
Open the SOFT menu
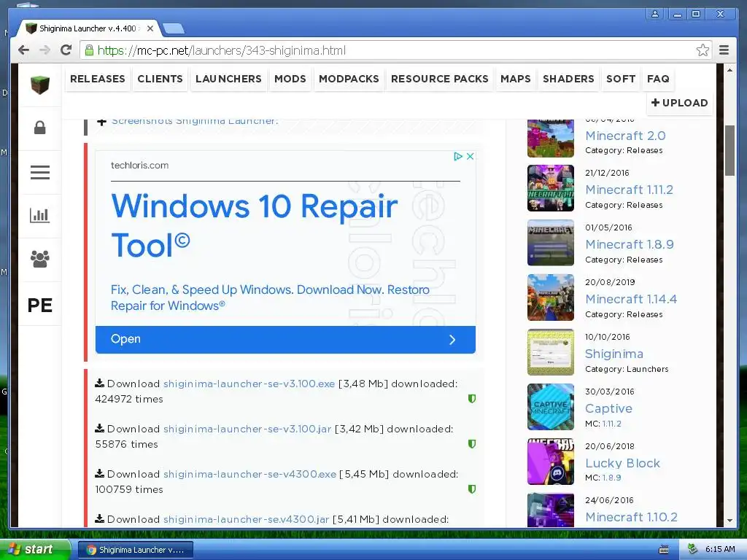(621, 79)
